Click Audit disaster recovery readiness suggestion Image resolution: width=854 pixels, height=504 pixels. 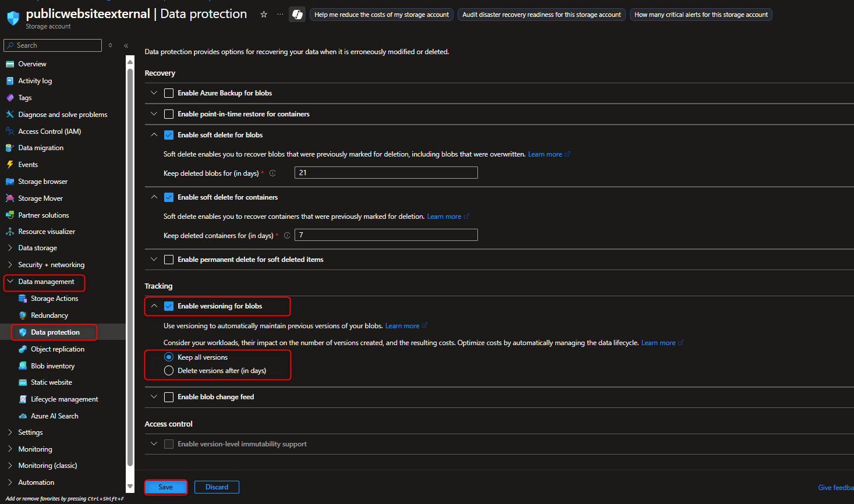[541, 15]
